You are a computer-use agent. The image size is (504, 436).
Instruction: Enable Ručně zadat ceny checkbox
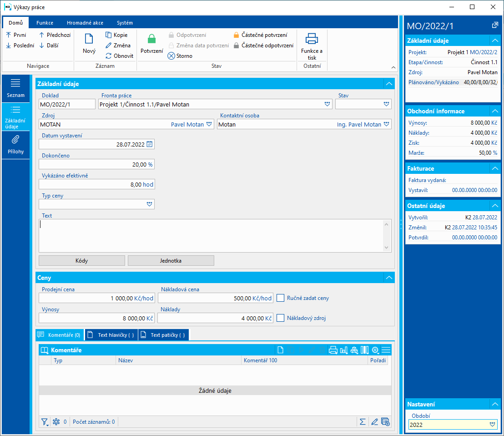281,298
